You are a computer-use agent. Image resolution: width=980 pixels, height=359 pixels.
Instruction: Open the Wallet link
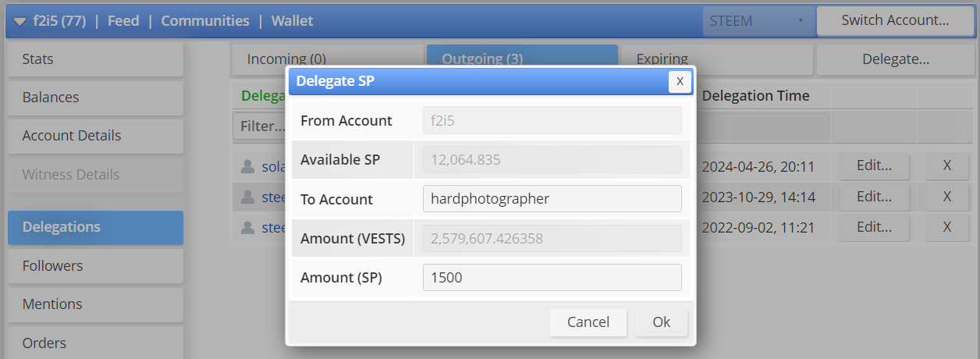pos(292,21)
